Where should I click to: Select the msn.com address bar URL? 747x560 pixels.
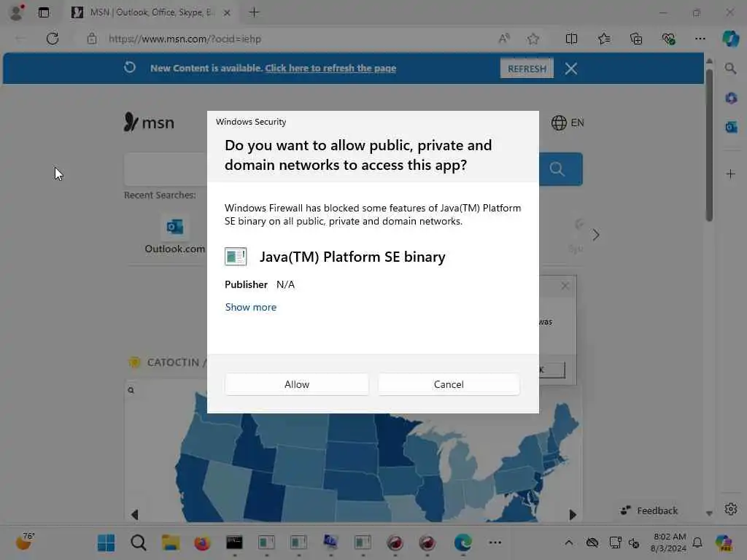[185, 39]
